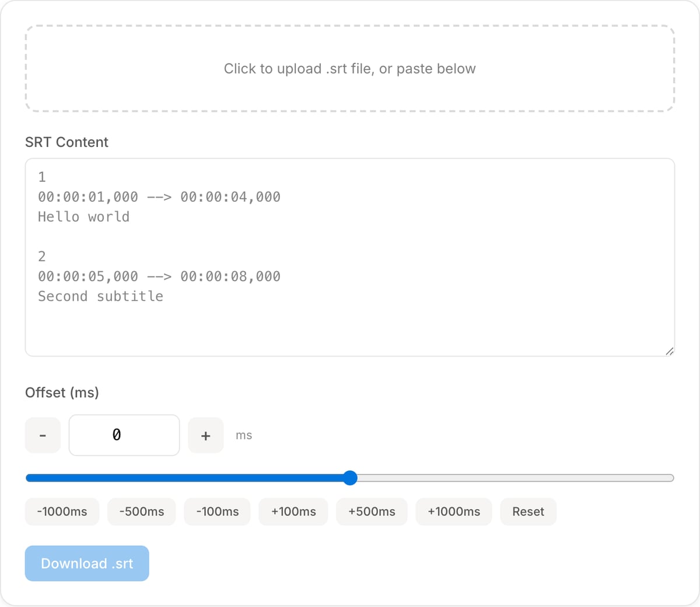
Task: Click the timestamp 00:00:05,000 line
Action: [159, 276]
